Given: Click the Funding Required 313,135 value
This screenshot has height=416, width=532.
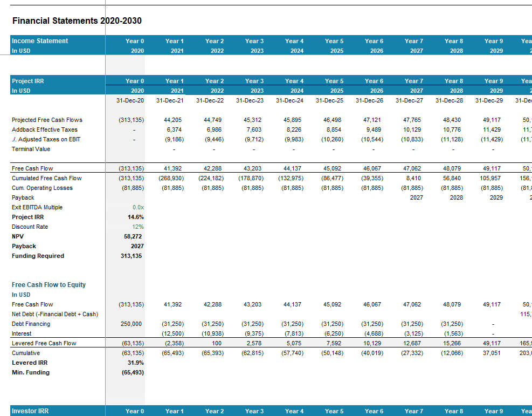Looking at the screenshot, I should (x=132, y=256).
